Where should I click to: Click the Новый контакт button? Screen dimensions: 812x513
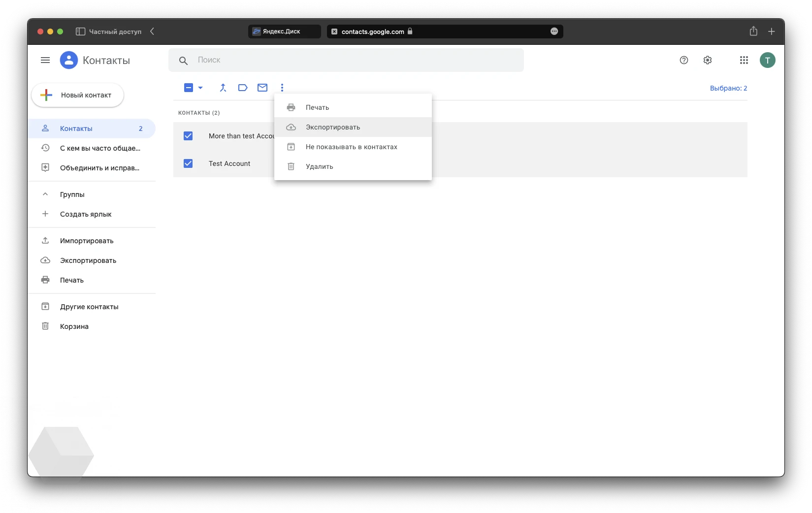click(78, 95)
